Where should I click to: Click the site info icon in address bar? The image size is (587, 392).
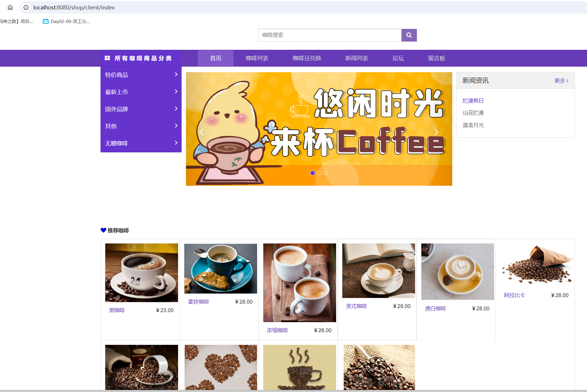click(26, 7)
